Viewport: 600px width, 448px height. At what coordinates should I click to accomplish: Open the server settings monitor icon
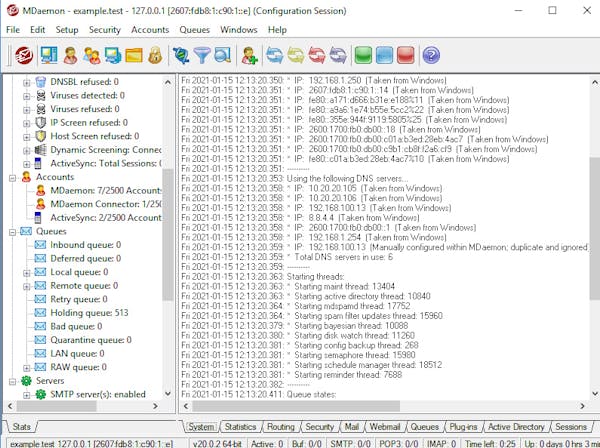49,55
